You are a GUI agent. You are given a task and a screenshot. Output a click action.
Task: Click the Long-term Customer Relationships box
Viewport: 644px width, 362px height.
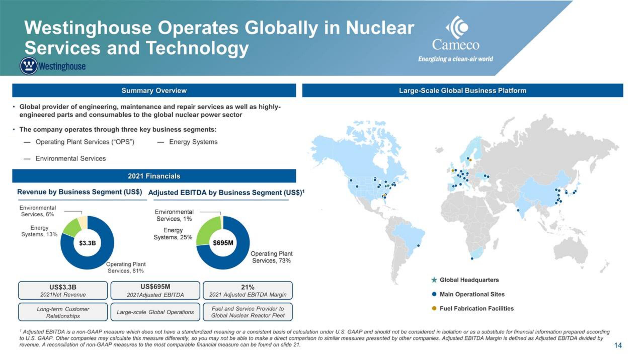coord(63,312)
